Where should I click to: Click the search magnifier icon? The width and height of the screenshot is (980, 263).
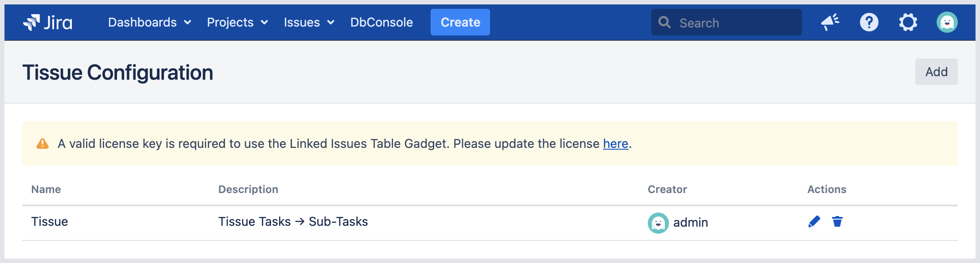pyautogui.click(x=664, y=22)
